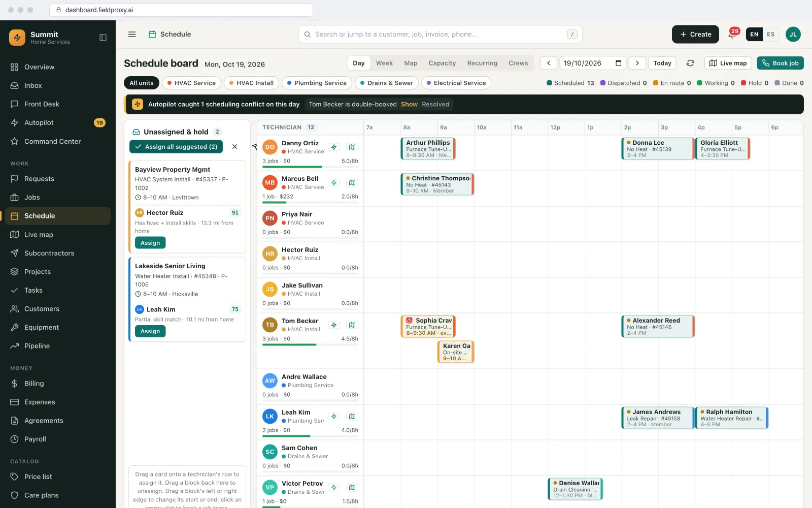Open the hamburger menu icon

pyautogui.click(x=132, y=35)
